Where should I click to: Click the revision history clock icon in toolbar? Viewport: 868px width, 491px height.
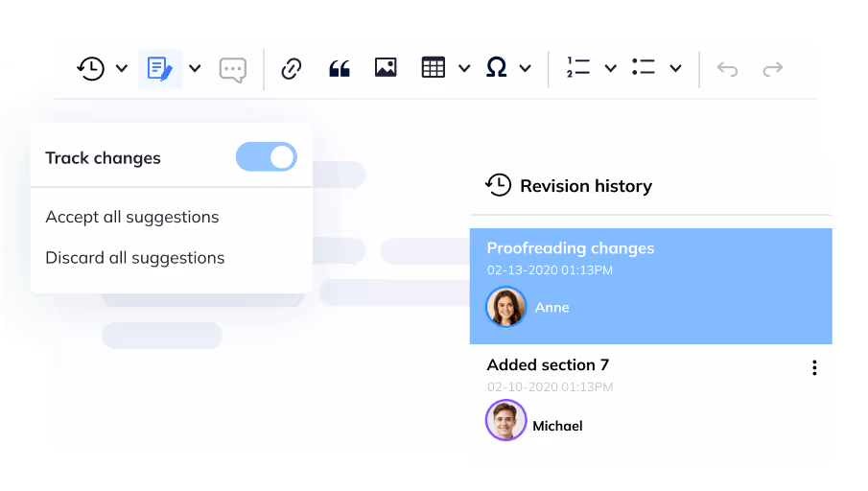point(91,68)
